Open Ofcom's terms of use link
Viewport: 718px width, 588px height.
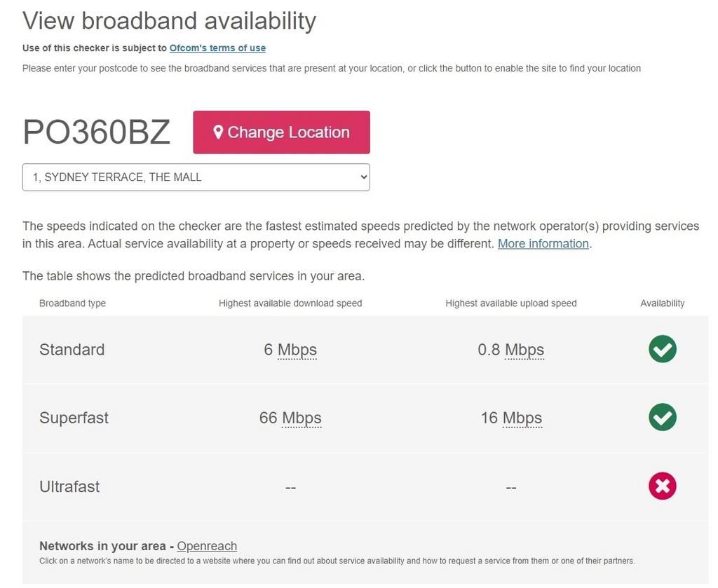217,48
